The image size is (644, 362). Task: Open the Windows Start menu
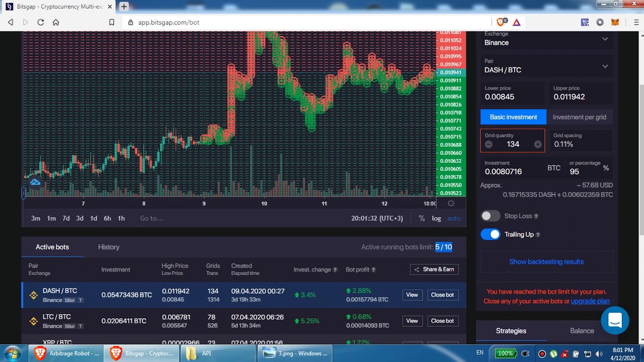(x=13, y=353)
